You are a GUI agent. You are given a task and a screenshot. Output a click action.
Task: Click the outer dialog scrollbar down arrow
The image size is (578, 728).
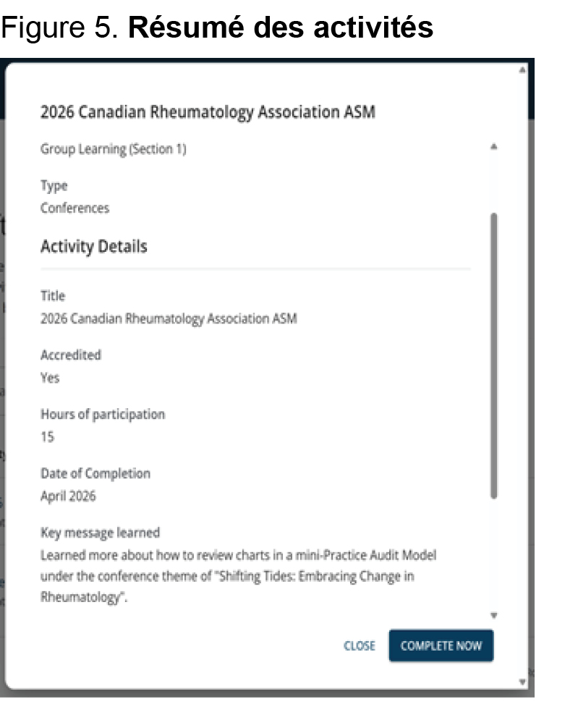point(522,682)
